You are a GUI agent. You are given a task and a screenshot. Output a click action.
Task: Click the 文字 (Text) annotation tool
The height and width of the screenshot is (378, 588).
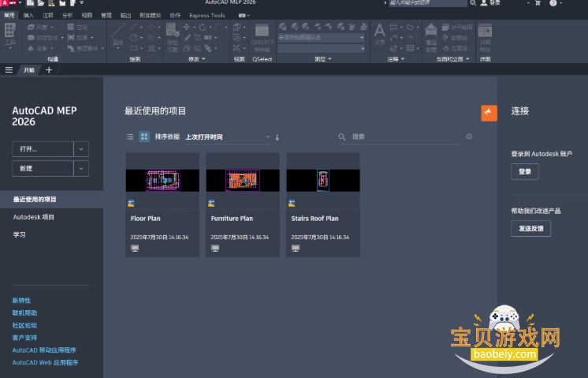point(379,35)
